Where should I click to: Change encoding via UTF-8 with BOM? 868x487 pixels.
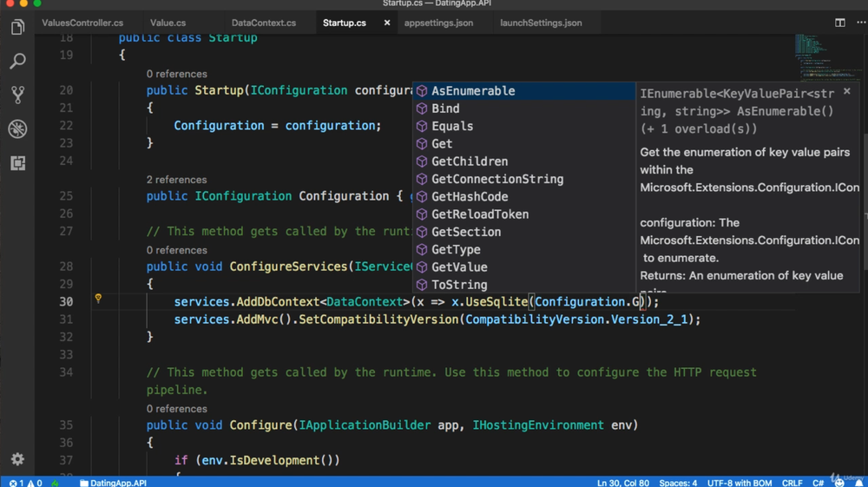coord(740,483)
